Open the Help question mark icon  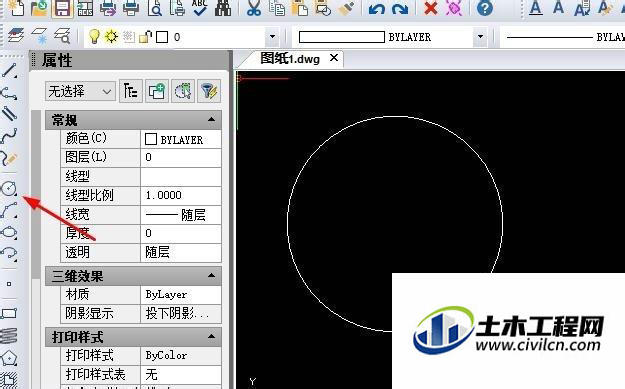pos(485,8)
